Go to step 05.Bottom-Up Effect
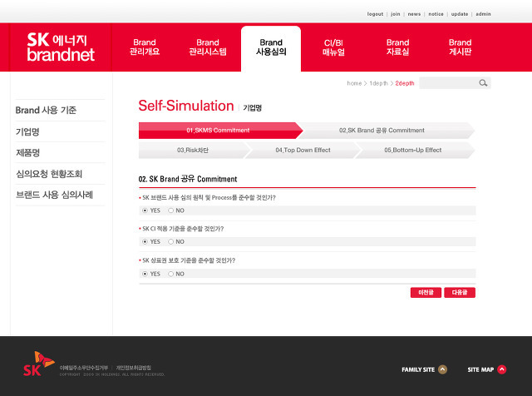Viewport: 532px width, 396px height. (413, 150)
